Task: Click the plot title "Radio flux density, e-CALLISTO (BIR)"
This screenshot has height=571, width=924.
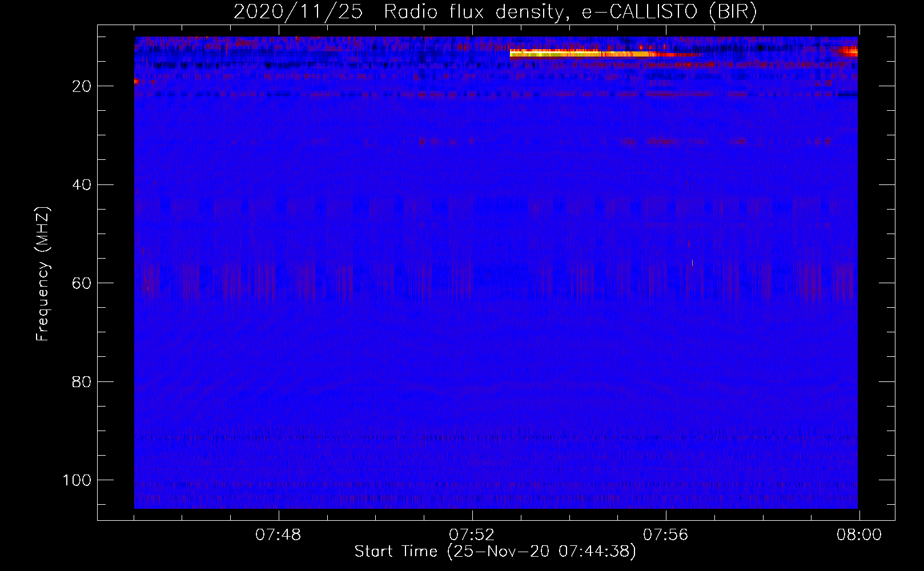Action: click(570, 12)
